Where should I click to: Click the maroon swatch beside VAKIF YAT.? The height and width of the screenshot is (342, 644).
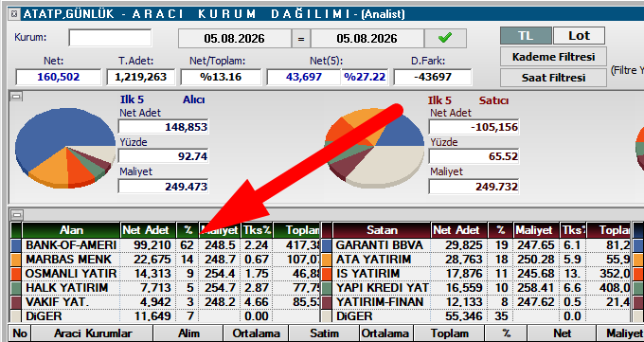16,302
